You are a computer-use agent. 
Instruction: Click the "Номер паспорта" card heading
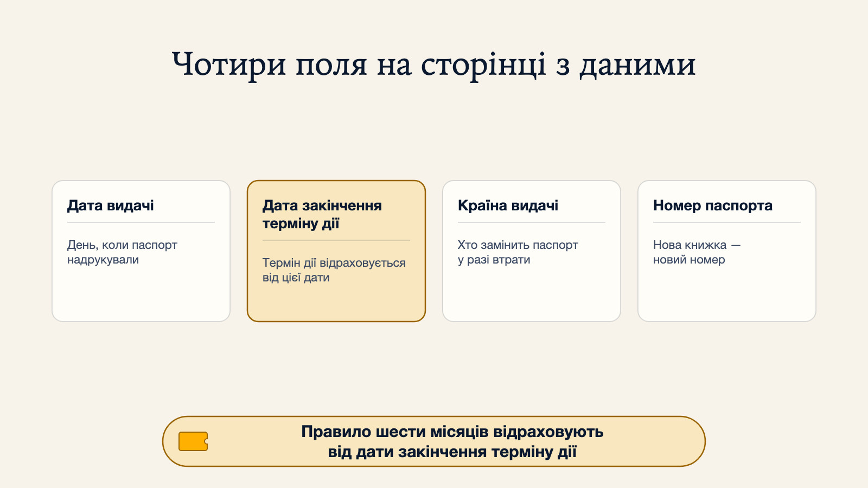pos(713,206)
